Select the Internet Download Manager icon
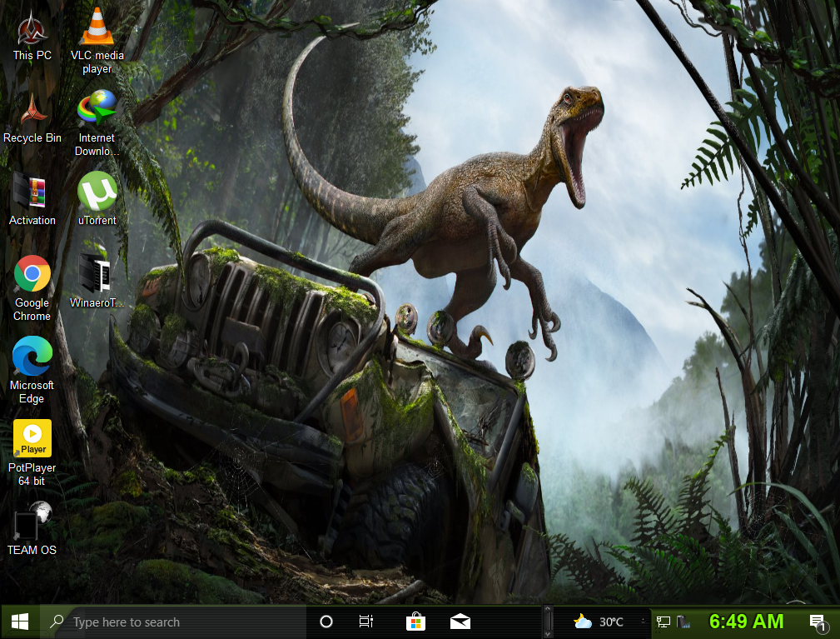The image size is (840, 639). click(x=97, y=124)
